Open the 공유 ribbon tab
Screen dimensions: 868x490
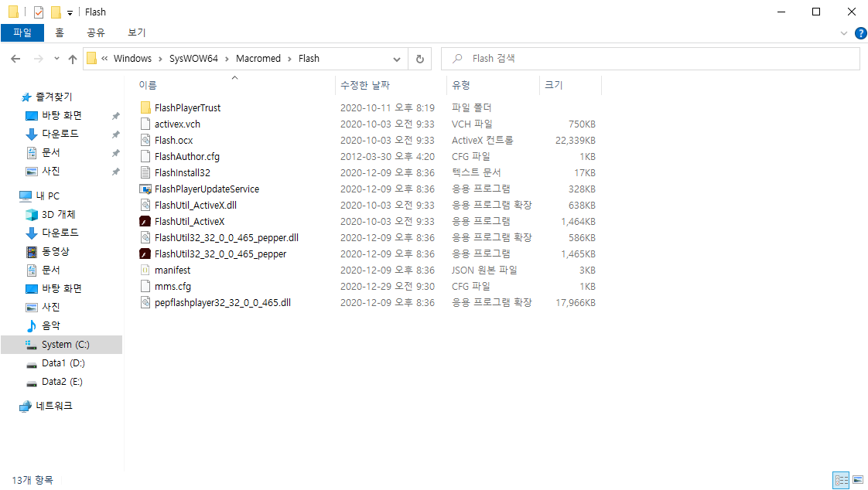pyautogui.click(x=96, y=32)
